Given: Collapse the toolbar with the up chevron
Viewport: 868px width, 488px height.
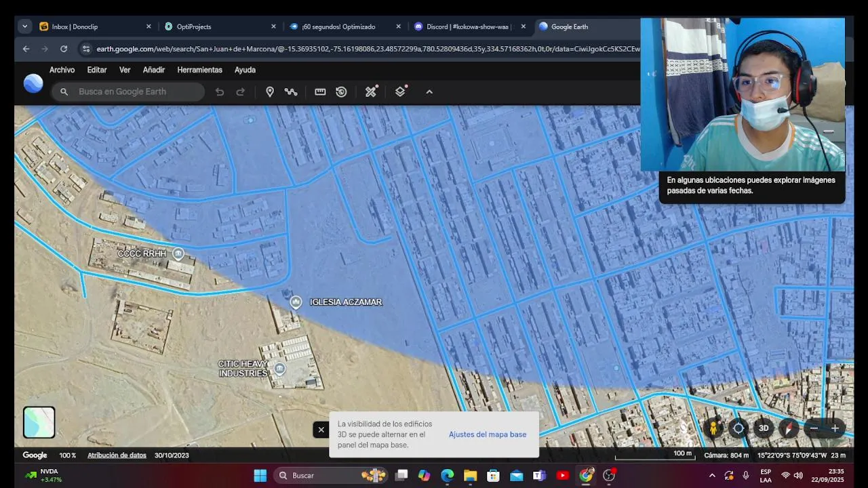Looking at the screenshot, I should pos(429,91).
